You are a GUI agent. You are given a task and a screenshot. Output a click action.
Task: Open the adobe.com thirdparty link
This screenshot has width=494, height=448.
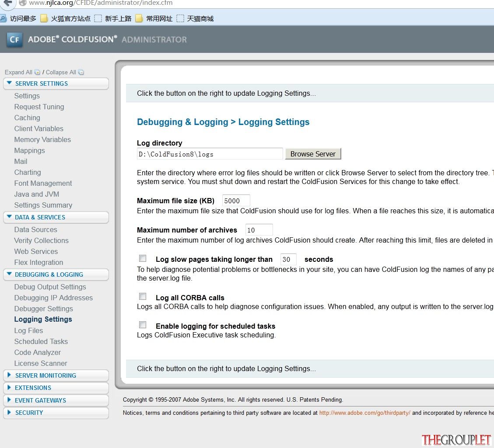click(x=365, y=413)
